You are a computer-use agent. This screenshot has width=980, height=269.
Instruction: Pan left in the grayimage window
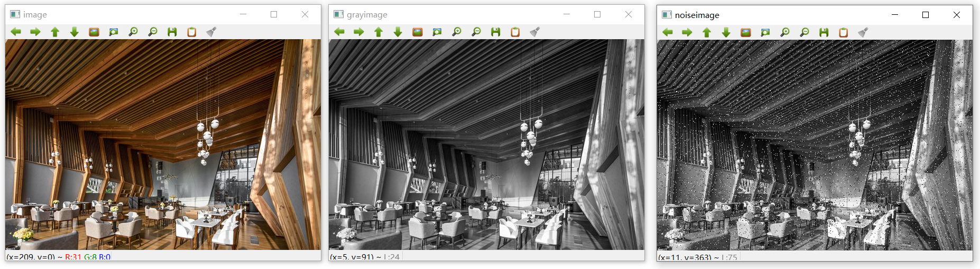339,32
